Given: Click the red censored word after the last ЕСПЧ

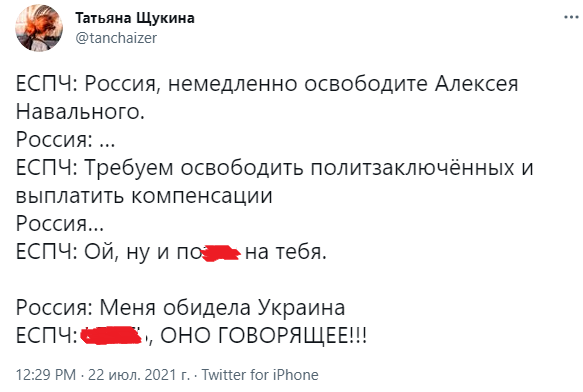Looking at the screenshot, I should pyautogui.click(x=112, y=335).
